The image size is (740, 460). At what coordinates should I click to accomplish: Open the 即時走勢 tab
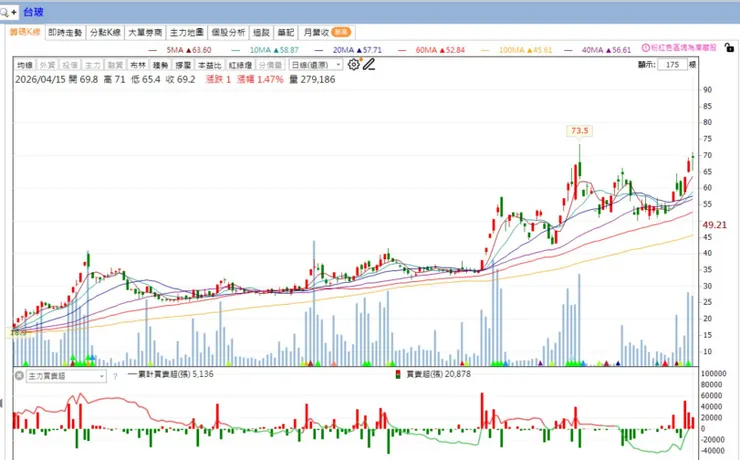[65, 32]
